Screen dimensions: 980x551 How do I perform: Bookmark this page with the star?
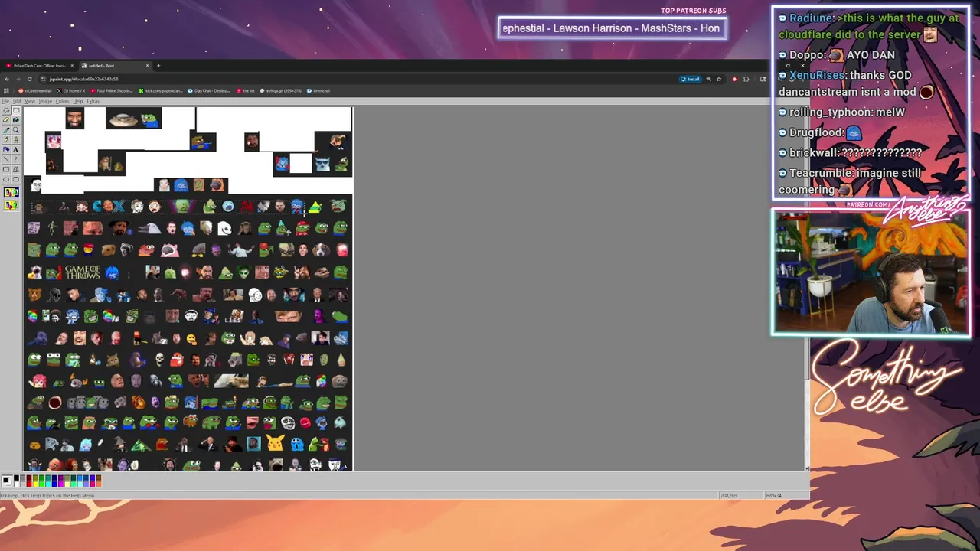click(719, 79)
